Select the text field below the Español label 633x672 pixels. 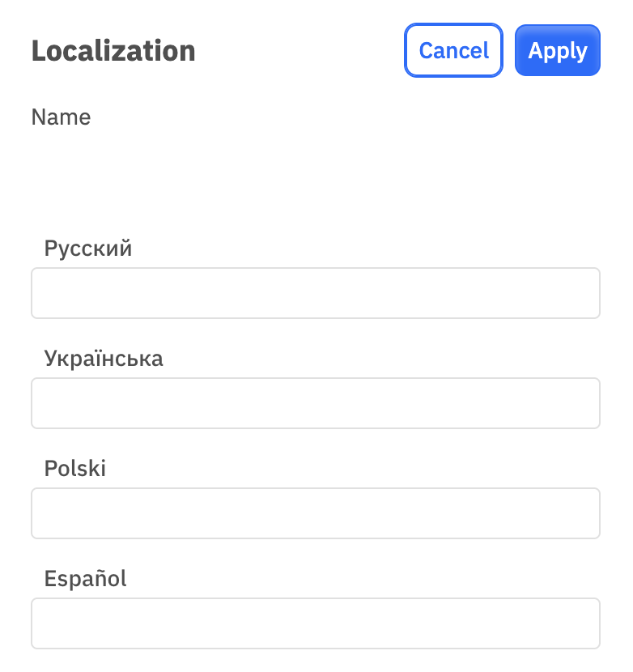coord(316,623)
